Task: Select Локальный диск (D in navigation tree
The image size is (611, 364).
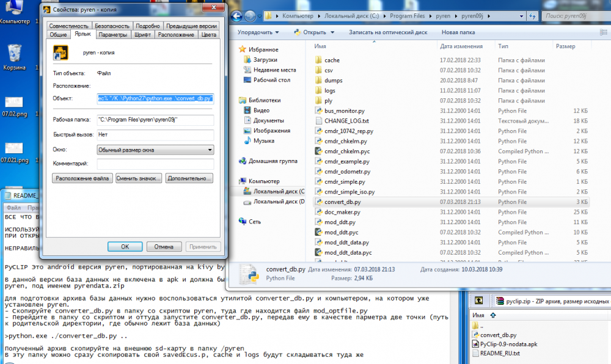Action: 279,202
